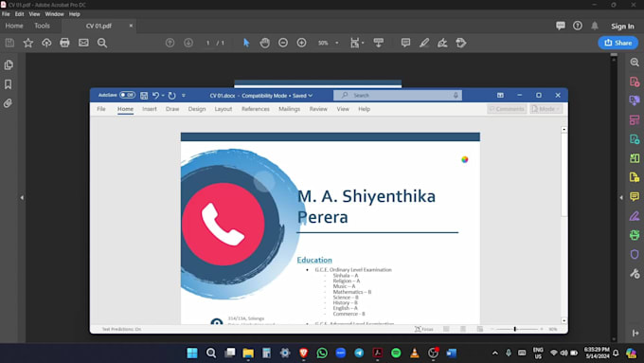Open the Word Insert tab
644x363 pixels.
point(150,109)
